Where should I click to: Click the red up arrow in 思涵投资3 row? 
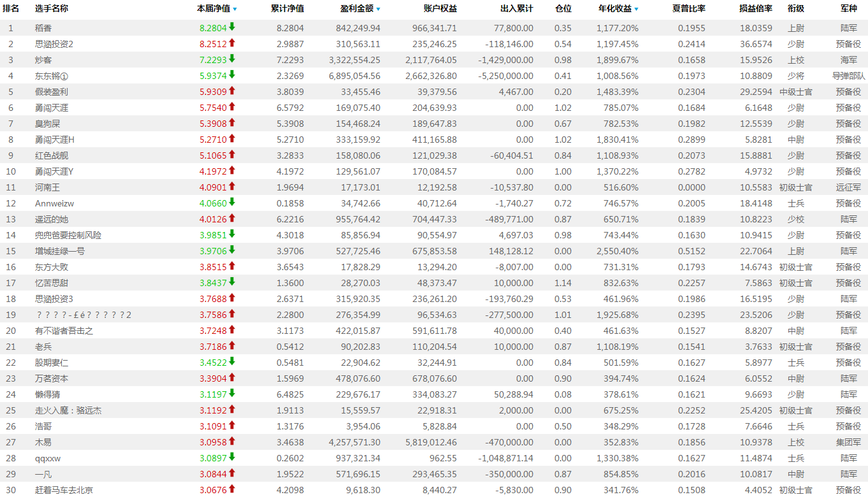pyautogui.click(x=232, y=298)
